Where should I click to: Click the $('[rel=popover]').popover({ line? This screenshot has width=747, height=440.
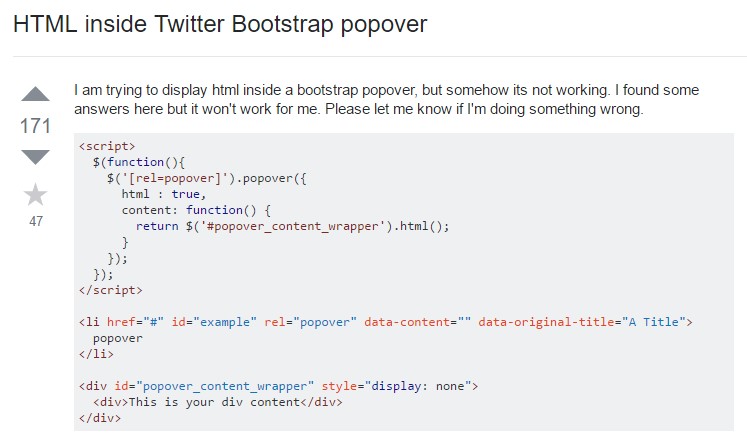click(x=207, y=178)
